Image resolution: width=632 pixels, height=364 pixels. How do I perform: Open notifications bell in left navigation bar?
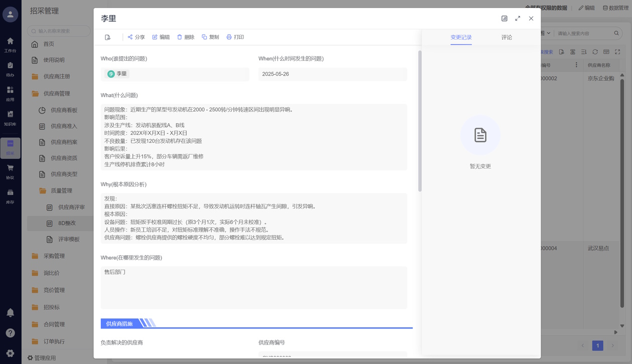(10, 313)
